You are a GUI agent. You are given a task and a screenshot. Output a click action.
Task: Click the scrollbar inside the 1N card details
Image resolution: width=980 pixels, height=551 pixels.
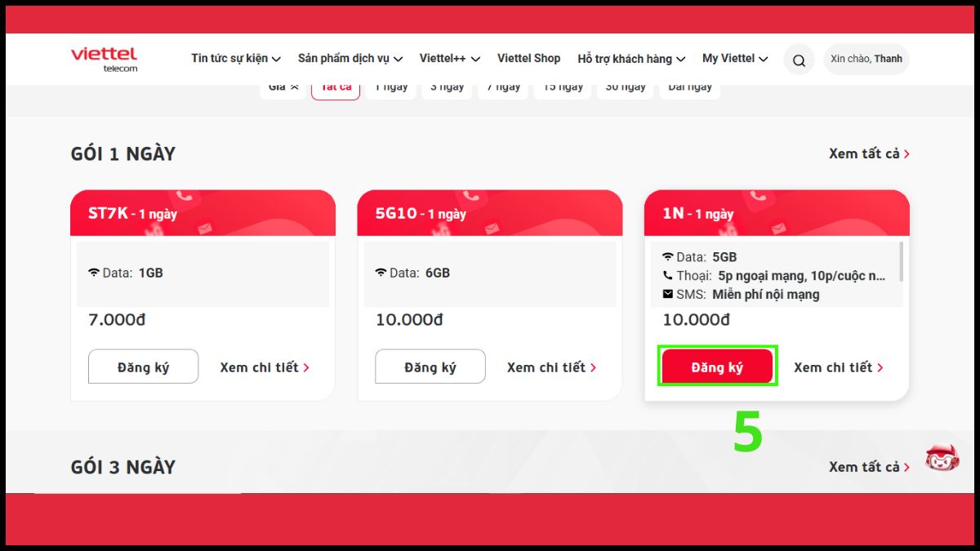[901, 261]
